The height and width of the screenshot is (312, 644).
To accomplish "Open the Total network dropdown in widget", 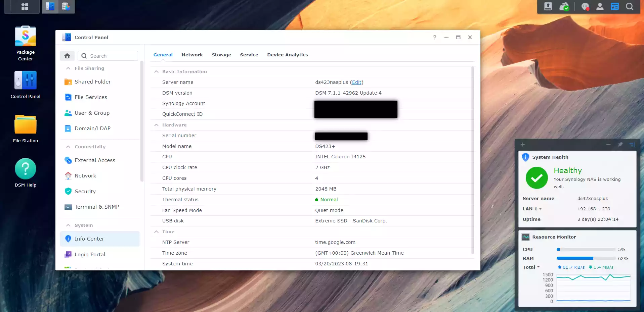I will (531, 267).
